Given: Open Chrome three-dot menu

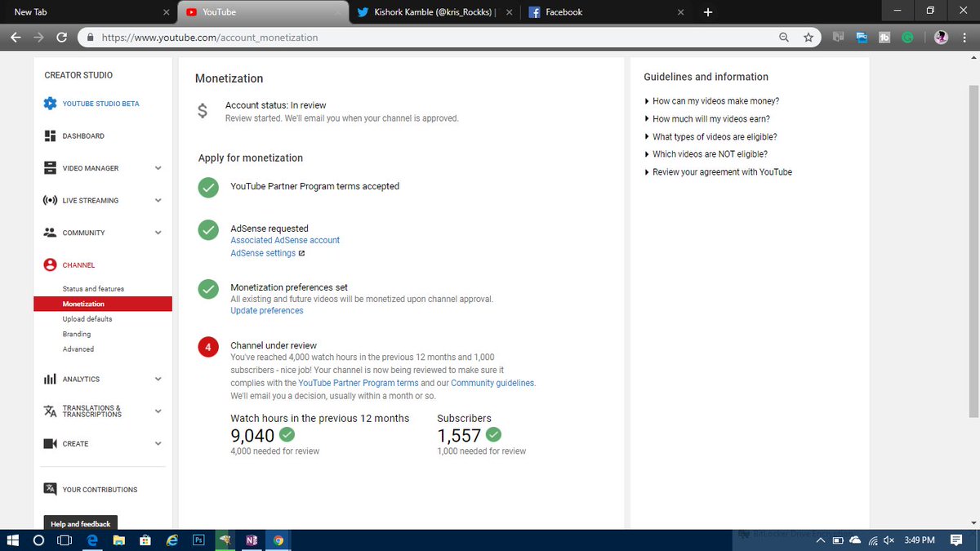Looking at the screenshot, I should (965, 38).
